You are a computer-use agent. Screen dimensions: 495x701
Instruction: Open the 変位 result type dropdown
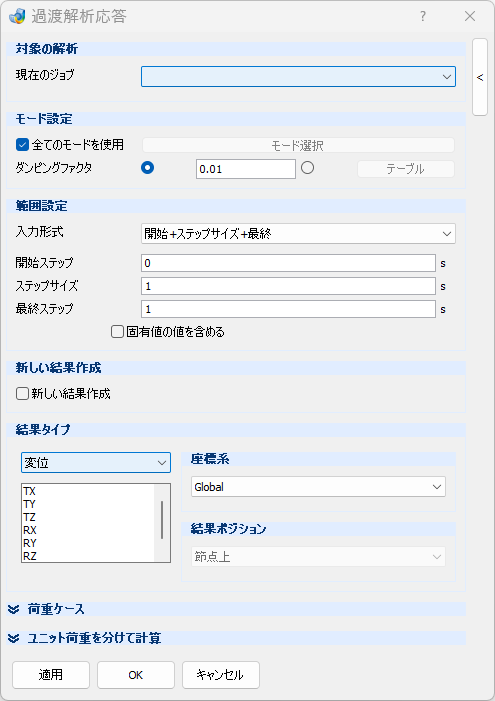pos(96,462)
